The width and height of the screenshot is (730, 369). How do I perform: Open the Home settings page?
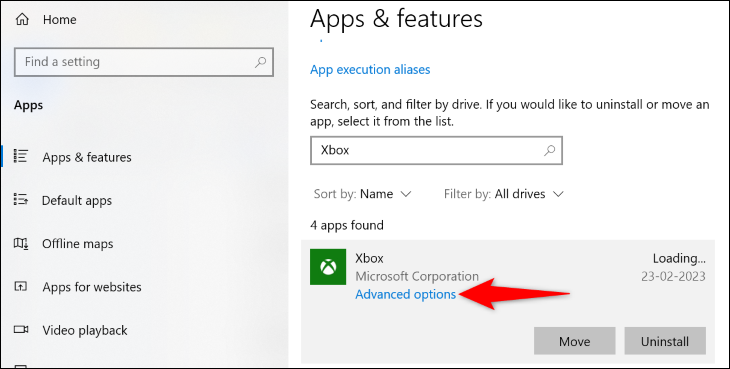(x=60, y=20)
